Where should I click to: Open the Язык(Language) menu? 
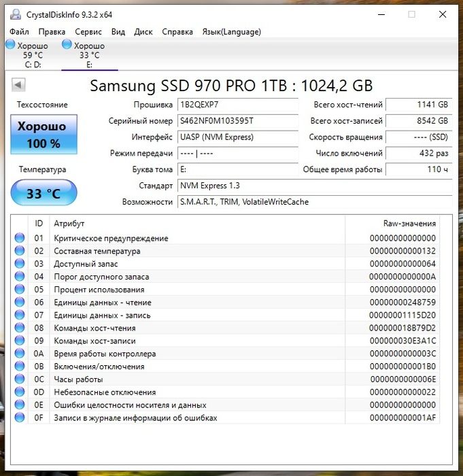click(232, 32)
